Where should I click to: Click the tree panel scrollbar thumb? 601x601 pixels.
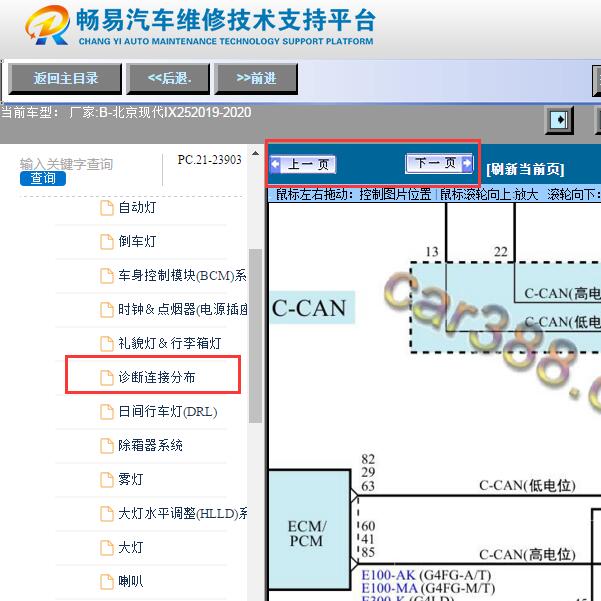(255, 336)
